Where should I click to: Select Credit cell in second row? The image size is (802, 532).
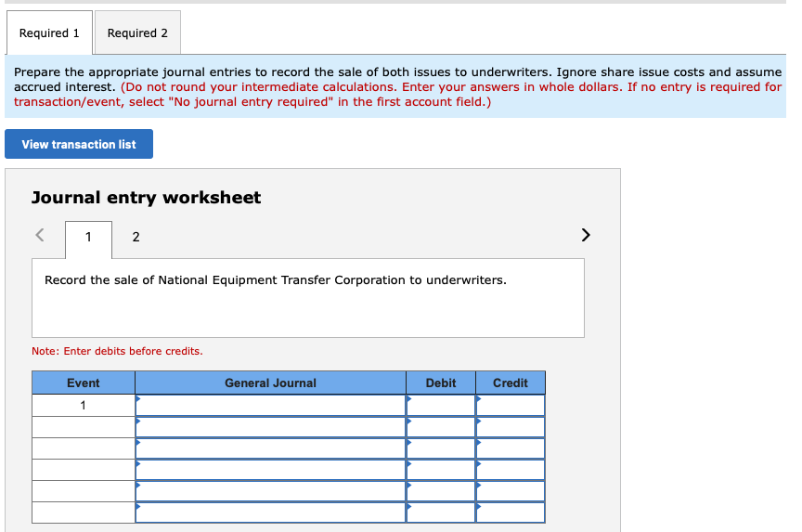coord(511,427)
